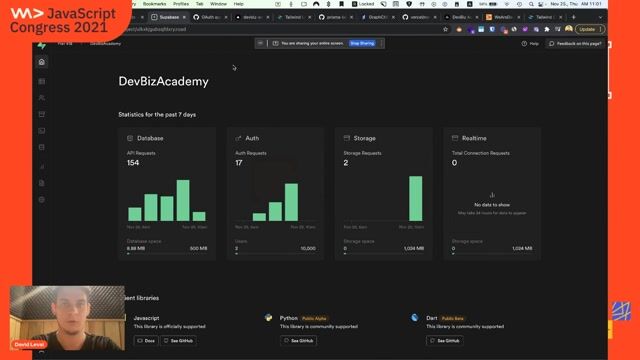The image size is (640, 360).
Task: Open the Help button in Supabase header
Action: [530, 44]
